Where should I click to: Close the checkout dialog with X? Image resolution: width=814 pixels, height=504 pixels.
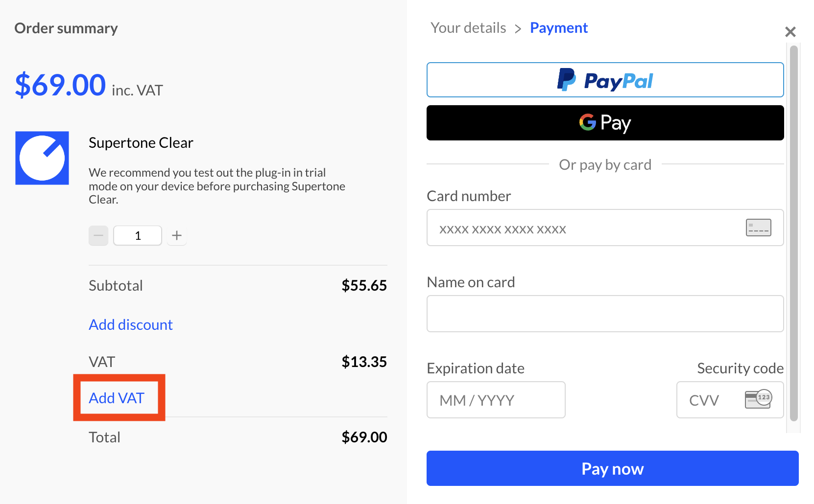pos(790,32)
